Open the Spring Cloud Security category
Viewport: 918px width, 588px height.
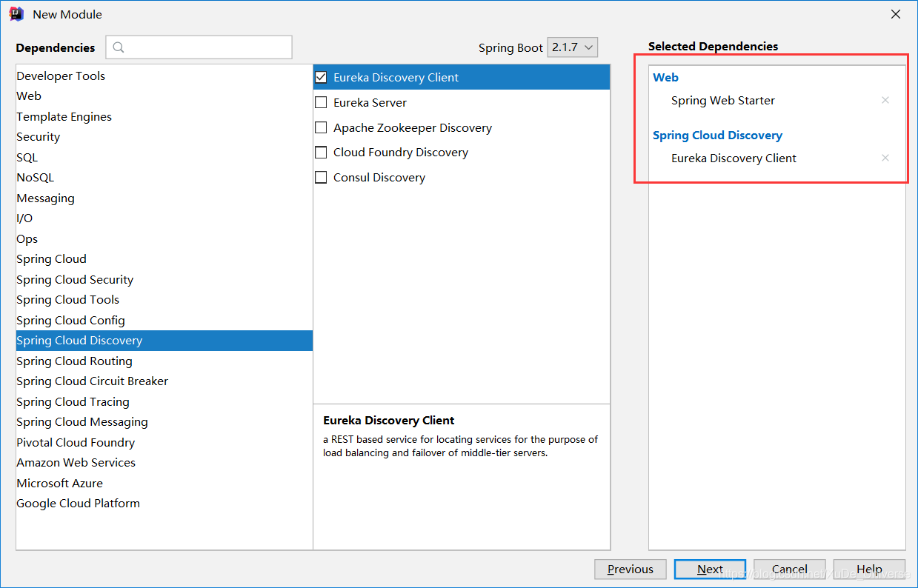pos(164,279)
